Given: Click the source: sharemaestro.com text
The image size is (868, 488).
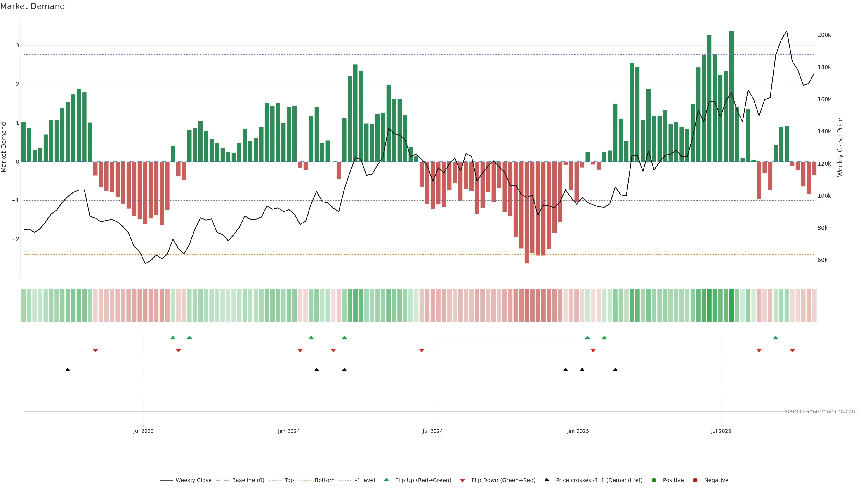Looking at the screenshot, I should [x=821, y=411].
